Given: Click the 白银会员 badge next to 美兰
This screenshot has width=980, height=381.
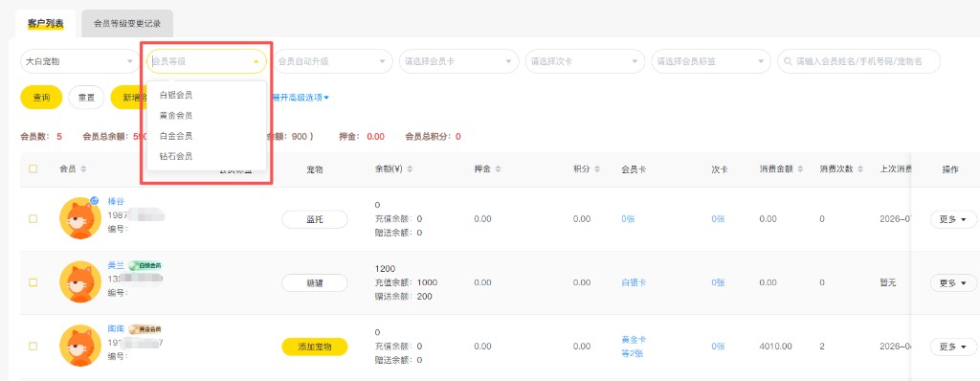Looking at the screenshot, I should [x=145, y=265].
